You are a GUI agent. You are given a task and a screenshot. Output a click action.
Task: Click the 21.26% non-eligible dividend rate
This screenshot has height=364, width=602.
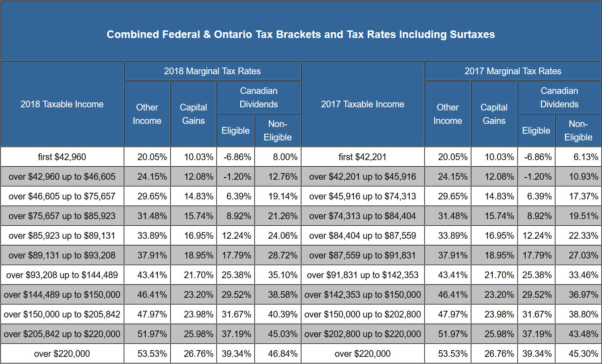click(277, 216)
